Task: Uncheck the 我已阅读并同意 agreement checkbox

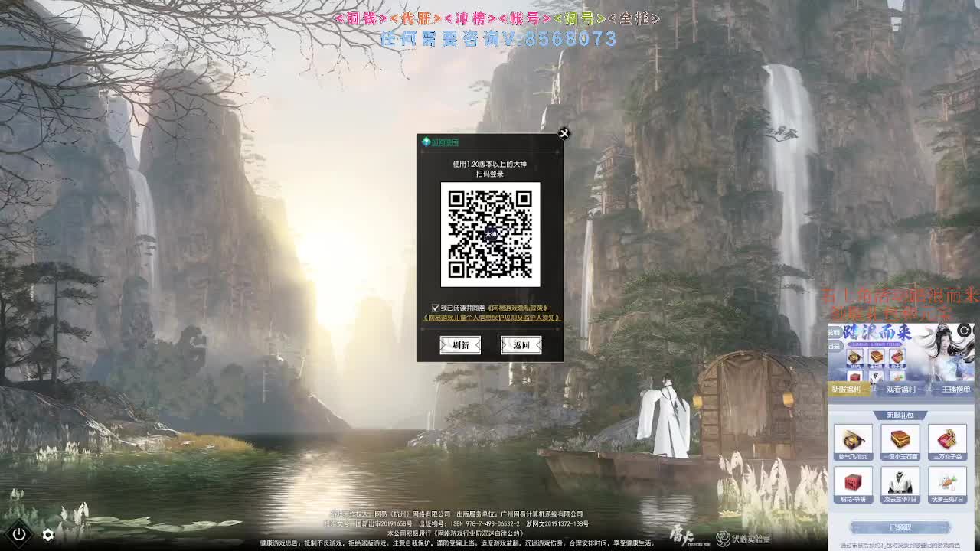Action: point(436,307)
